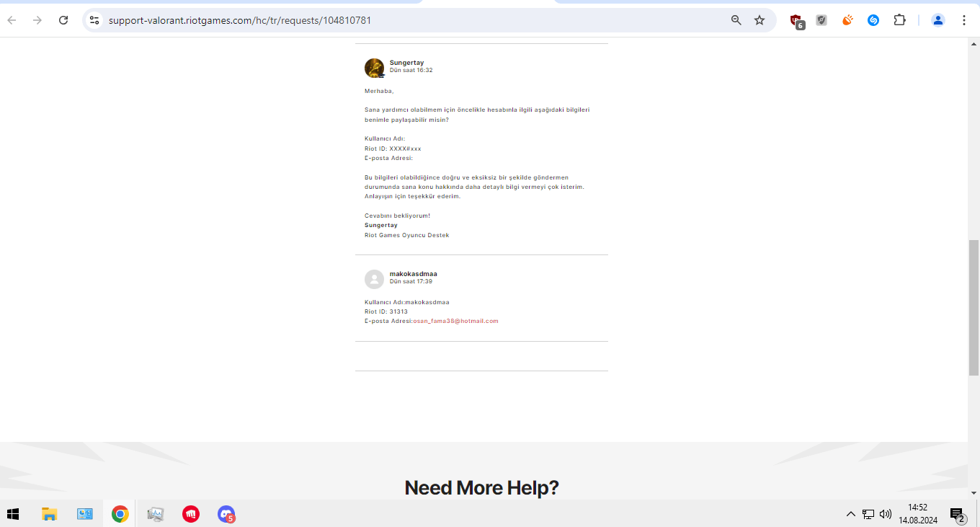Click the "Dün saat 17:39" timestamp
This screenshot has width=980, height=527.
[x=411, y=281]
